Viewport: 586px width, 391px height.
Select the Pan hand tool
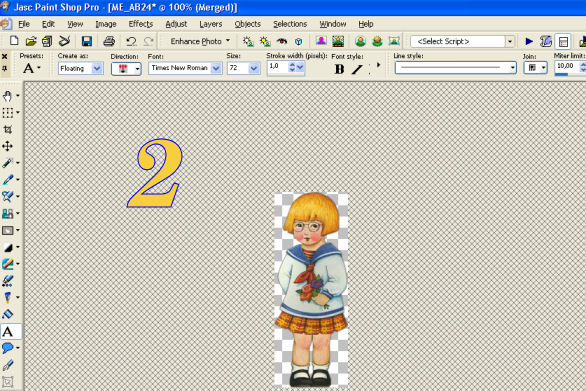coord(7,96)
